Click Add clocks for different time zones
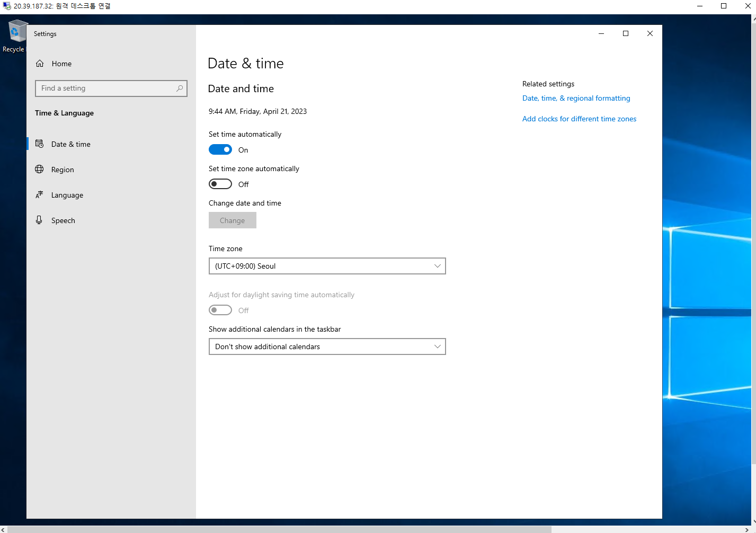 point(580,119)
